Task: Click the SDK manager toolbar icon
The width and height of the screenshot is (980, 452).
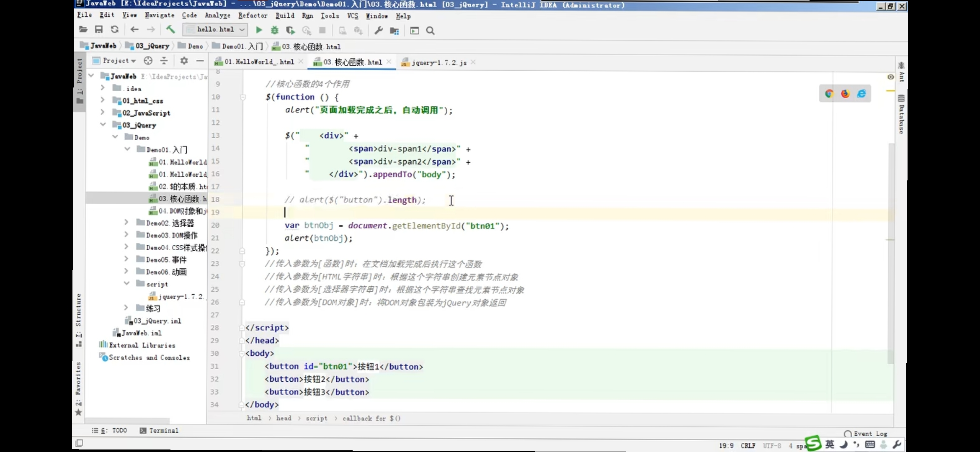Action: (358, 31)
